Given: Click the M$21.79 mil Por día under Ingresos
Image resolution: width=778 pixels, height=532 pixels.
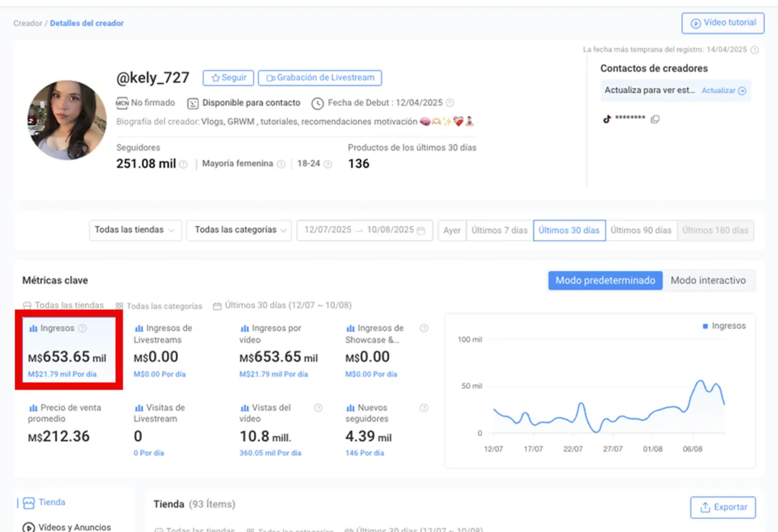Looking at the screenshot, I should [62, 374].
